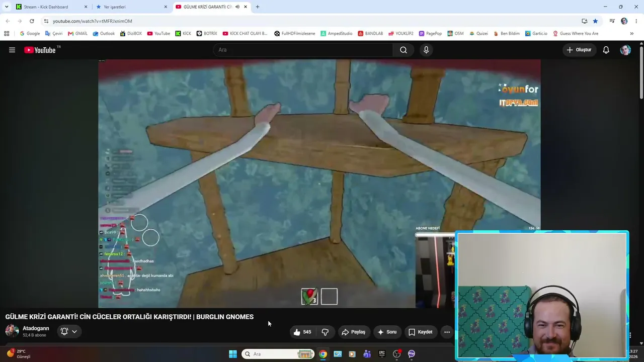Open BANDLAB bookmark
The image size is (644, 362).
tap(370, 34)
